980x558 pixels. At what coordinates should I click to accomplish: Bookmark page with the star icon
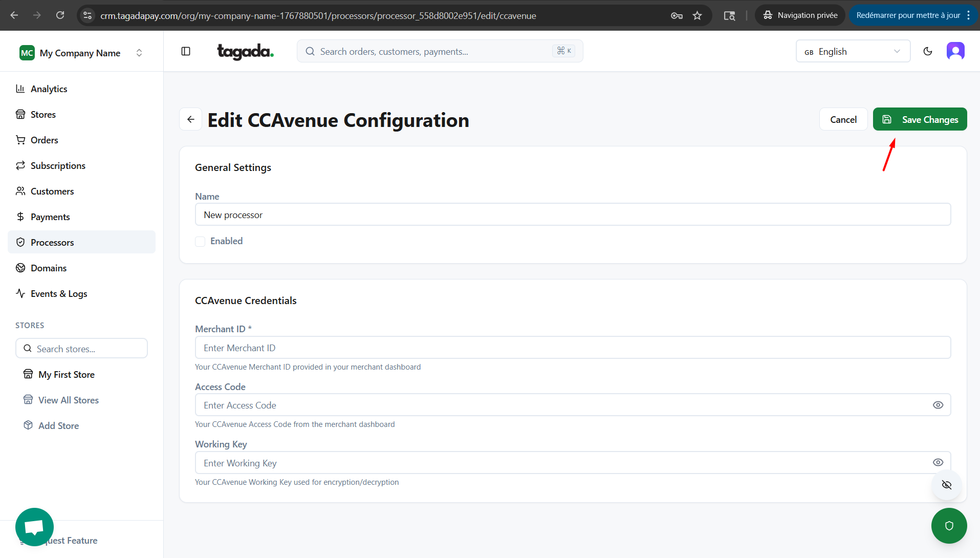(697, 15)
